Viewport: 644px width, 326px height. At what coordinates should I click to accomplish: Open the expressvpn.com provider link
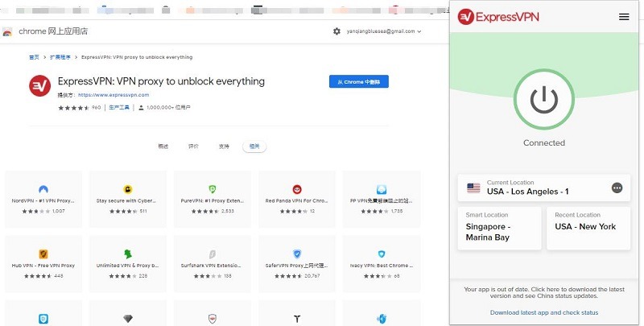point(114,95)
